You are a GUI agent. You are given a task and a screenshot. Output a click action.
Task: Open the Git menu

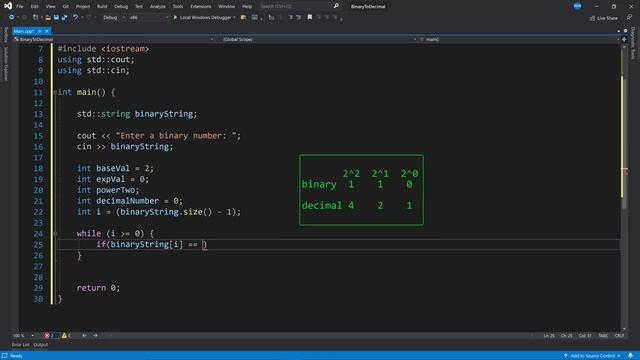click(66, 7)
